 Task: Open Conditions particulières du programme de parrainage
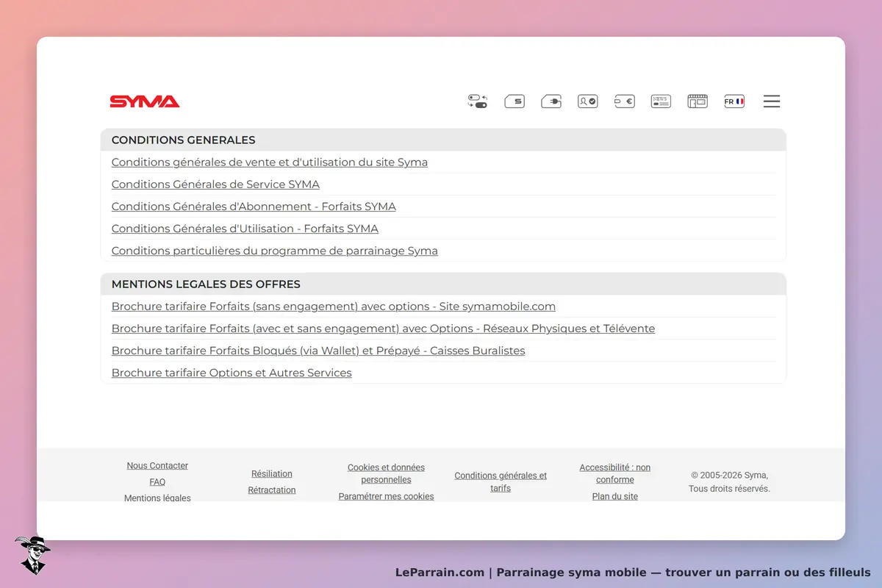click(x=275, y=251)
